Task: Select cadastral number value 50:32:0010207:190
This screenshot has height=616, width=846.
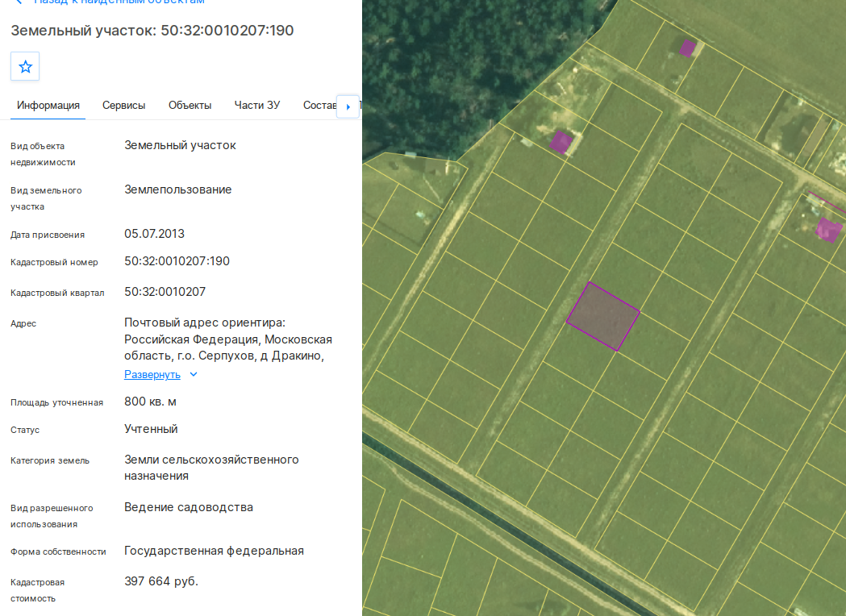Action: pyautogui.click(x=177, y=261)
